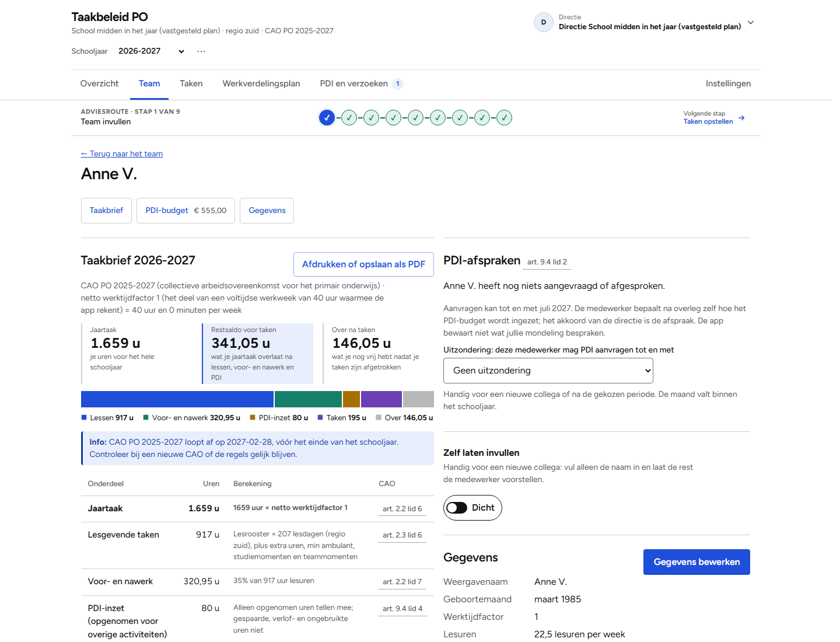Go to the third step circle in adviesroute
Image resolution: width=840 pixels, height=642 pixels.
pos(371,118)
